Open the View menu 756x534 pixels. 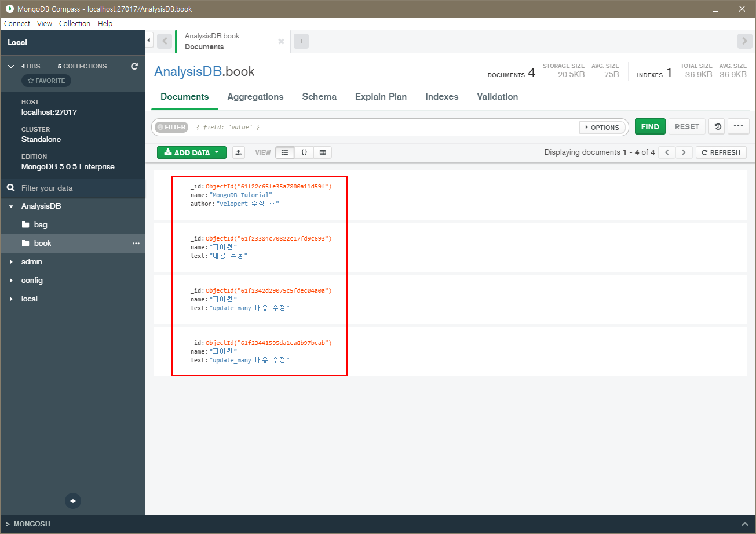[45, 24]
